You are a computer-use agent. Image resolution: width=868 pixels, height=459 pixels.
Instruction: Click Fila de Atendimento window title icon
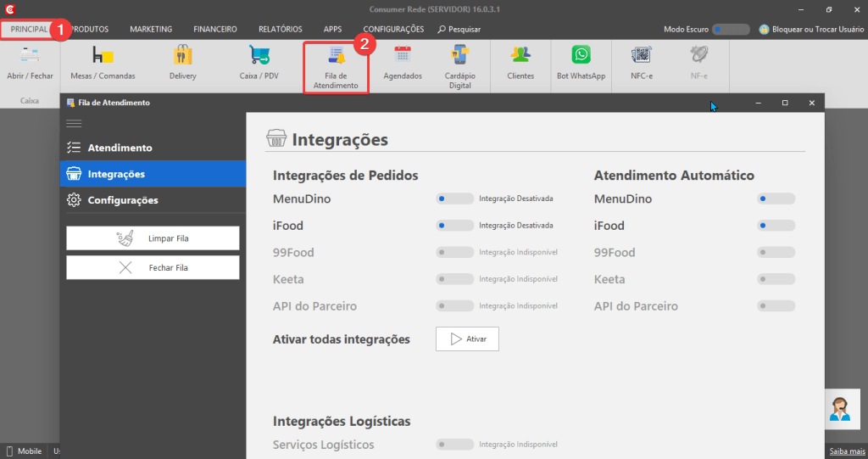[x=70, y=103]
